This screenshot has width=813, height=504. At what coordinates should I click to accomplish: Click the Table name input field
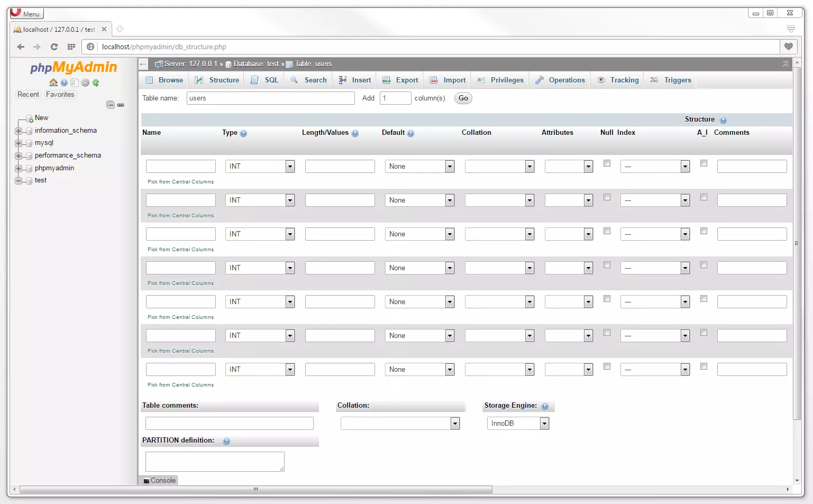click(x=270, y=98)
